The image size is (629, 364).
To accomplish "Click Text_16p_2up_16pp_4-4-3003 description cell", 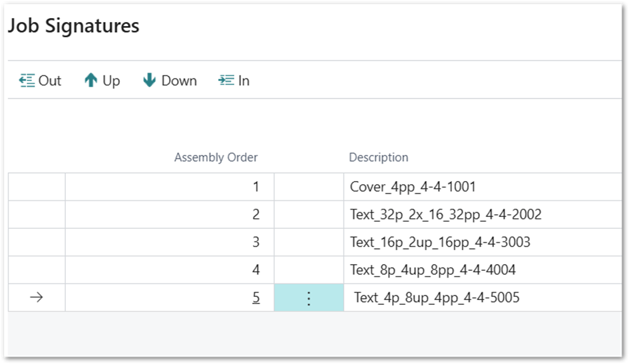I will tap(440, 242).
